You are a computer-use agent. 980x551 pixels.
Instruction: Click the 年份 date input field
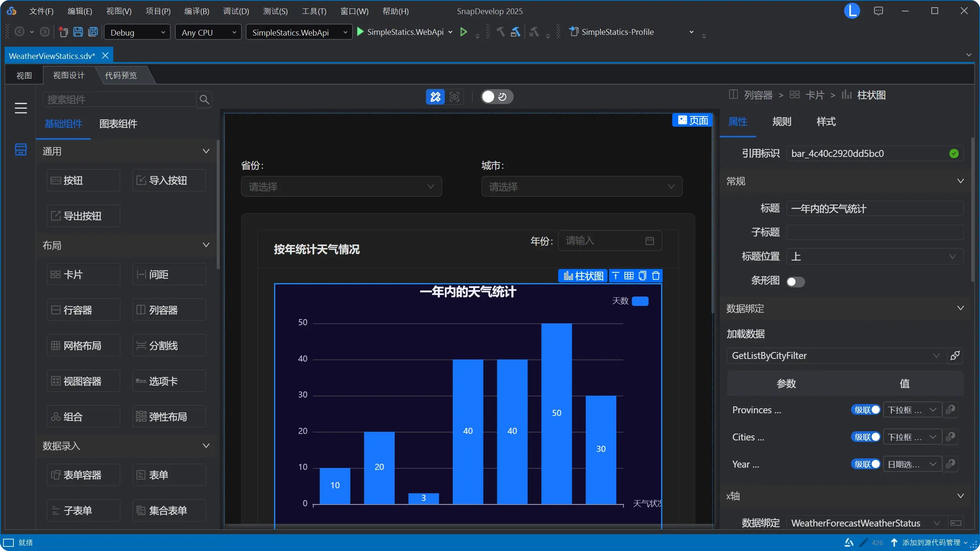[x=605, y=241]
